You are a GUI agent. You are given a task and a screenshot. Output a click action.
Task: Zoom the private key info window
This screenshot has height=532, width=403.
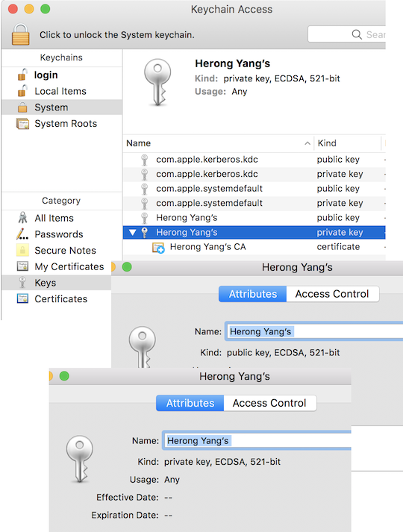pos(64,376)
